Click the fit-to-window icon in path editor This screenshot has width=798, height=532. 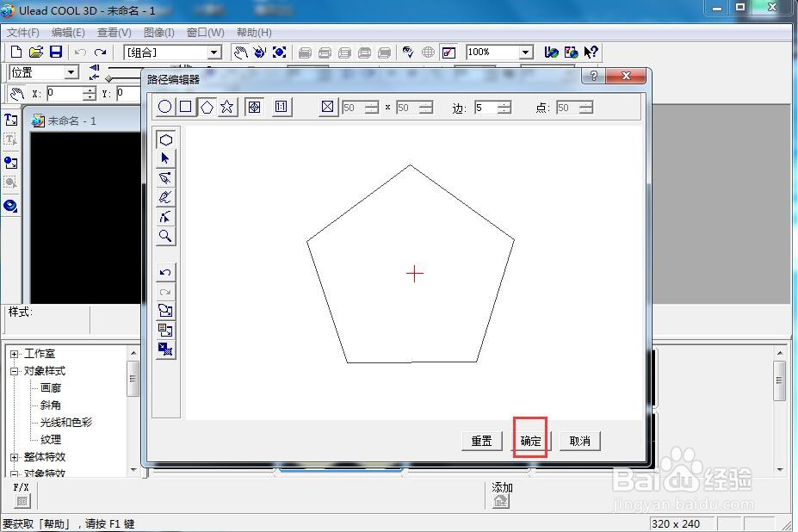pos(254,107)
